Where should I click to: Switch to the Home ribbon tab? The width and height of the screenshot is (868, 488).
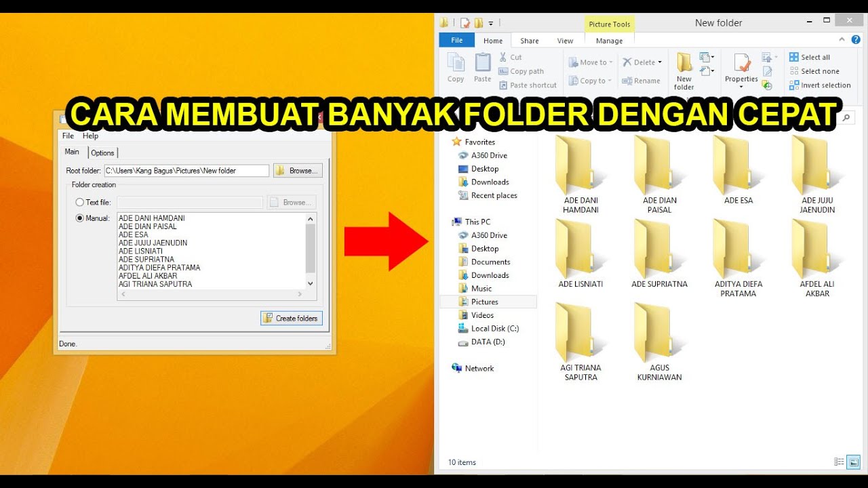(493, 41)
